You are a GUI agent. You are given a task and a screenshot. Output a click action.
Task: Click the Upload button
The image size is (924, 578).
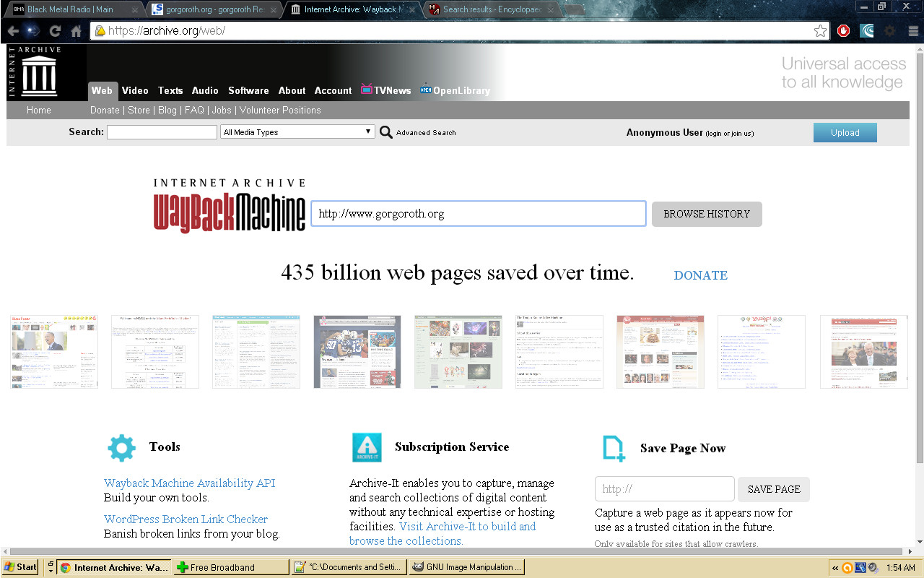[845, 133]
